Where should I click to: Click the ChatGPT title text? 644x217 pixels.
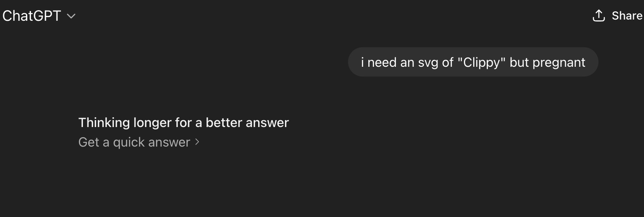(32, 16)
